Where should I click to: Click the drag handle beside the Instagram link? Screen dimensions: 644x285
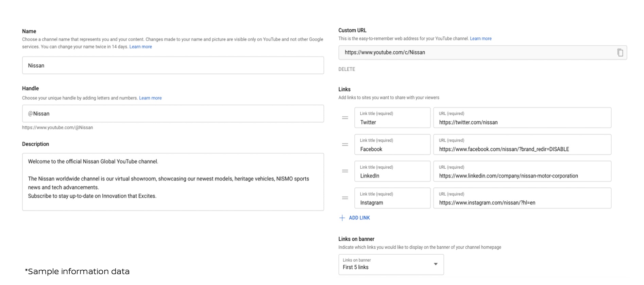[x=345, y=198]
